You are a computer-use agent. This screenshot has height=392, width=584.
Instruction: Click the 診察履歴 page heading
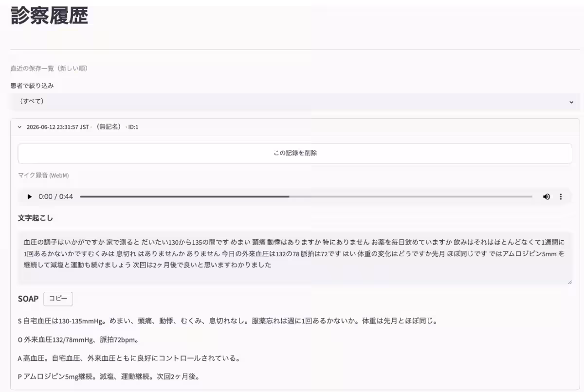[49, 16]
